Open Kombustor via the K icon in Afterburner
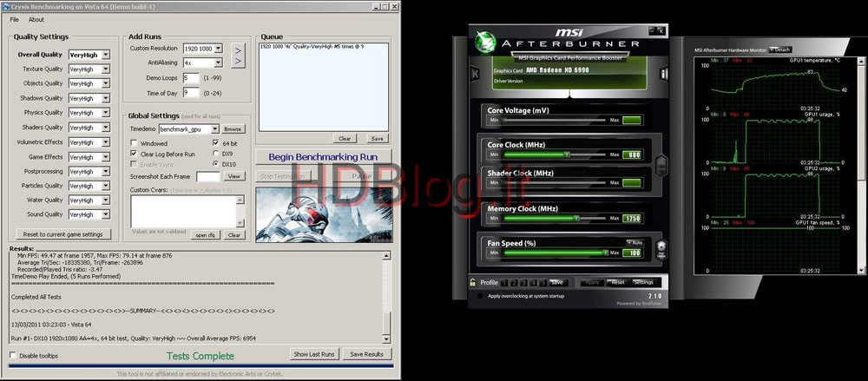 tap(475, 74)
